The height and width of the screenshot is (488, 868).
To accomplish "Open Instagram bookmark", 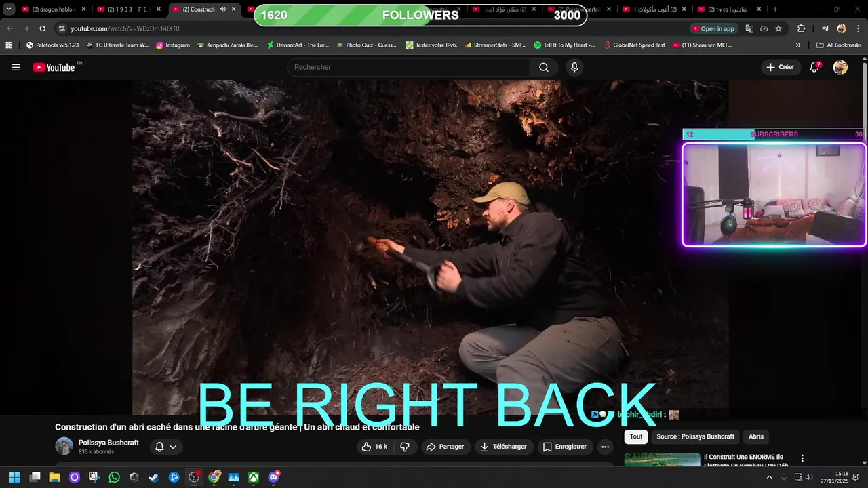I will (x=173, y=45).
